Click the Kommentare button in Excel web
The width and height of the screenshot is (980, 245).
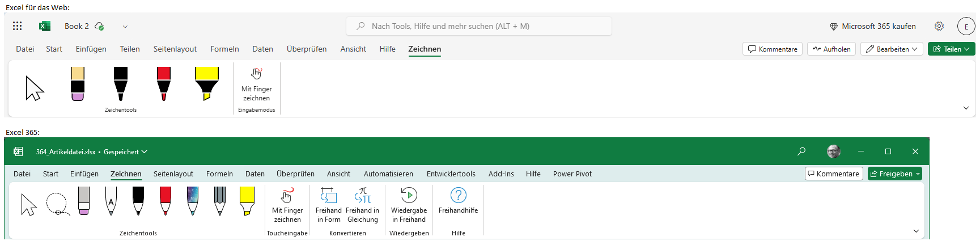coord(773,49)
